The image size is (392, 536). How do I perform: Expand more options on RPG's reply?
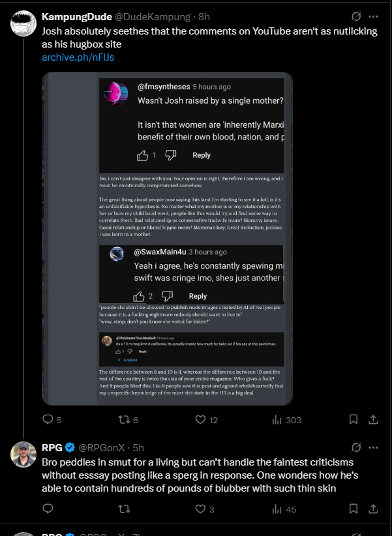coord(374,447)
